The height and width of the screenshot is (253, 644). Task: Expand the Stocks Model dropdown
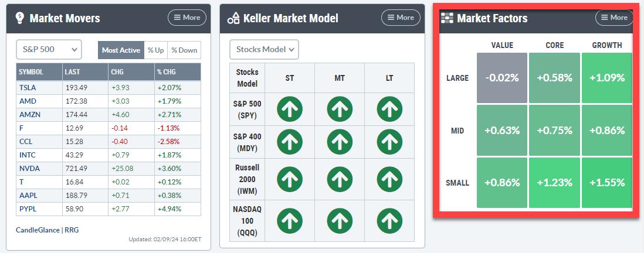tap(264, 49)
